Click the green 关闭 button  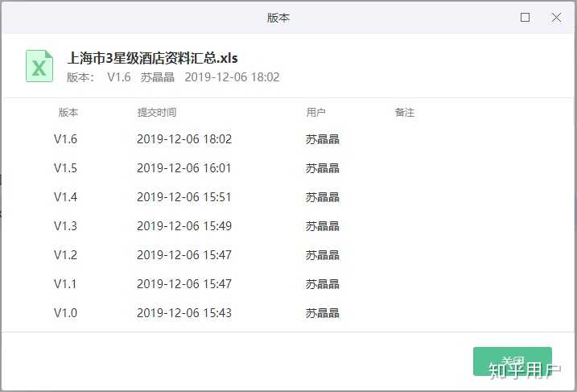click(513, 361)
